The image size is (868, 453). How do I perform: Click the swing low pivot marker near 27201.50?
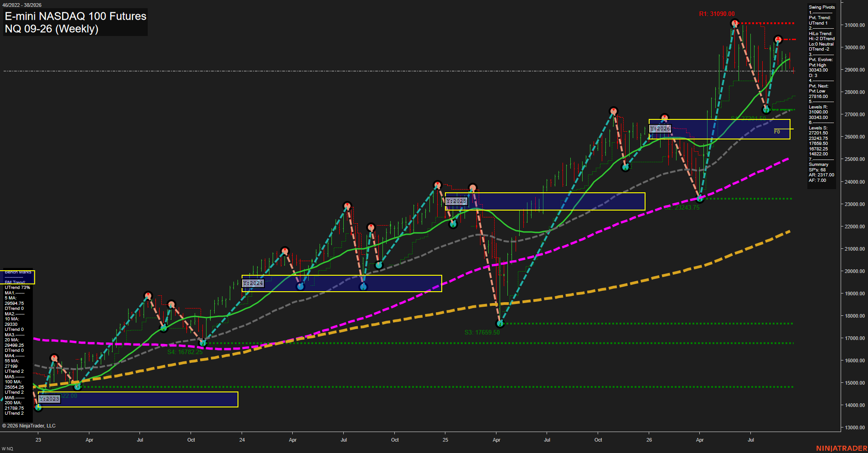766,110
